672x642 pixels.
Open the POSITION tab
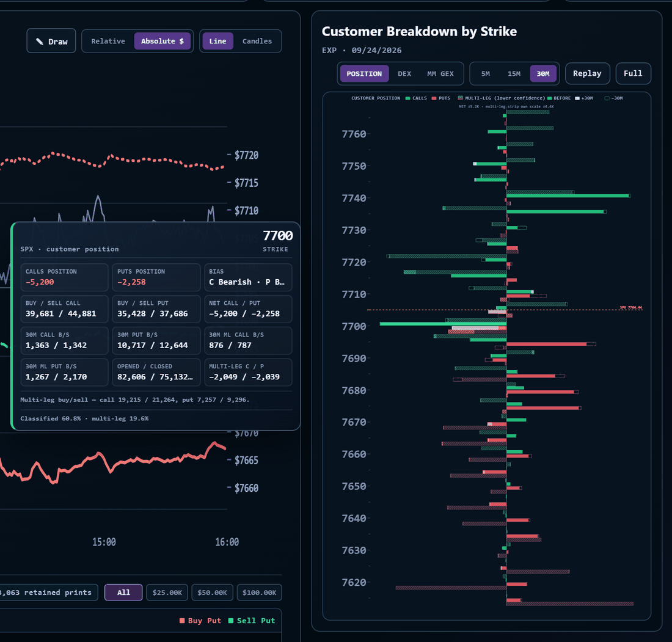(364, 74)
